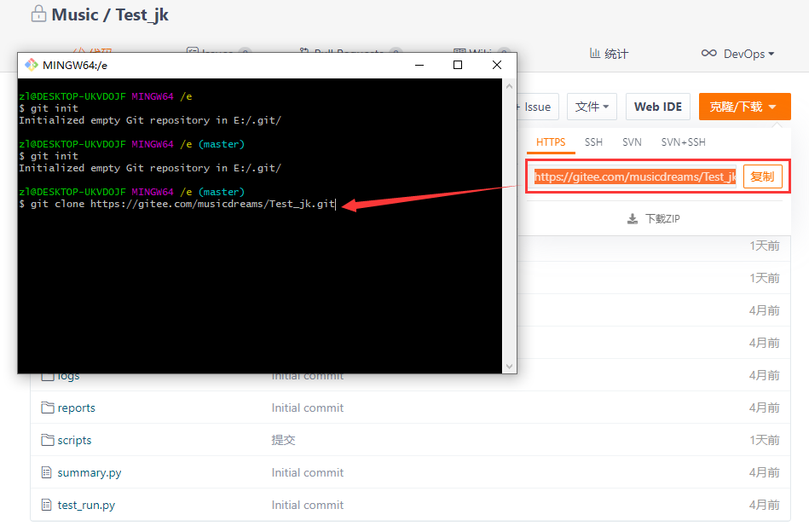Click the scripts folder icon

[x=48, y=440]
